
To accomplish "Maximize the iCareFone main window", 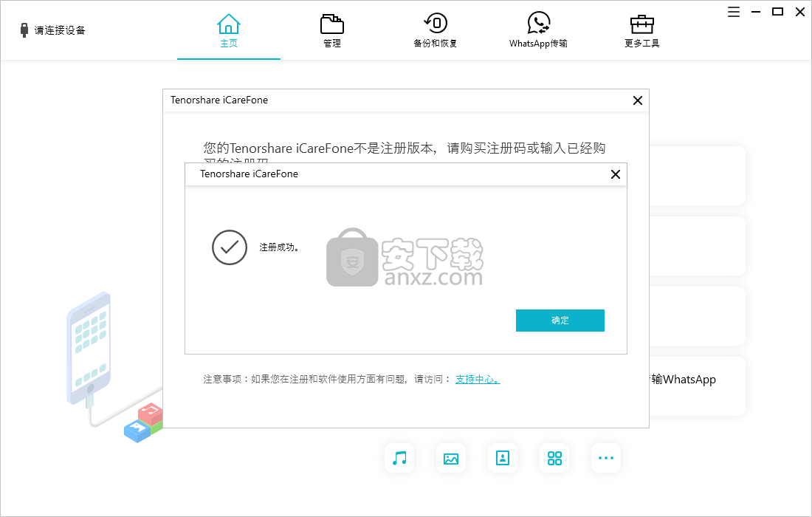I will coord(777,12).
